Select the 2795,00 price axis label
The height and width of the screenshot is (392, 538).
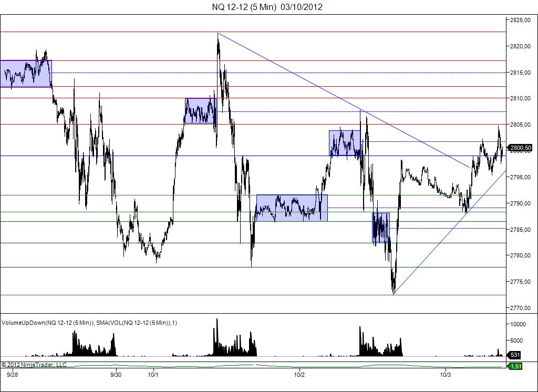[521, 177]
